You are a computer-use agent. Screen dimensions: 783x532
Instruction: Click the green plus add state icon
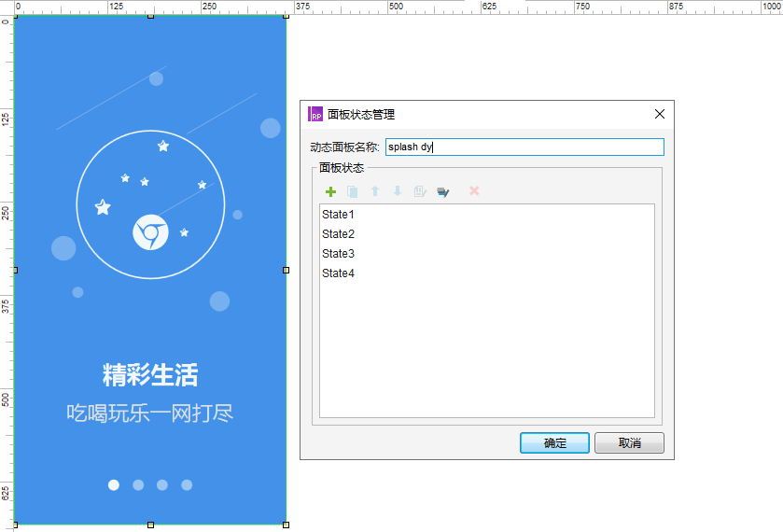click(x=330, y=191)
